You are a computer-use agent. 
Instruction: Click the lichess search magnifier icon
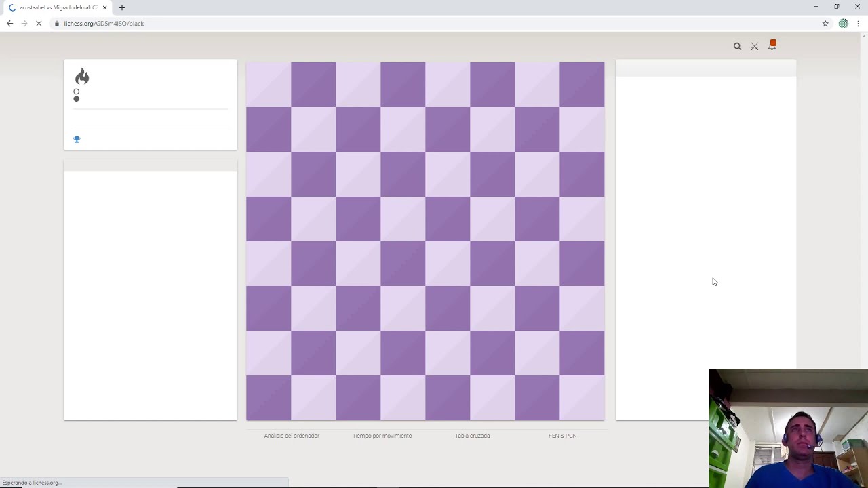coord(737,46)
